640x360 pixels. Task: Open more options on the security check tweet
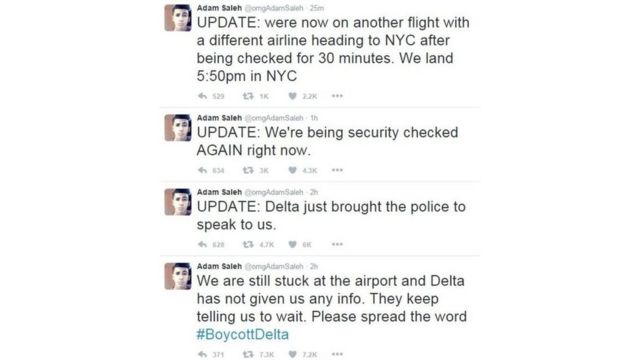(x=337, y=170)
